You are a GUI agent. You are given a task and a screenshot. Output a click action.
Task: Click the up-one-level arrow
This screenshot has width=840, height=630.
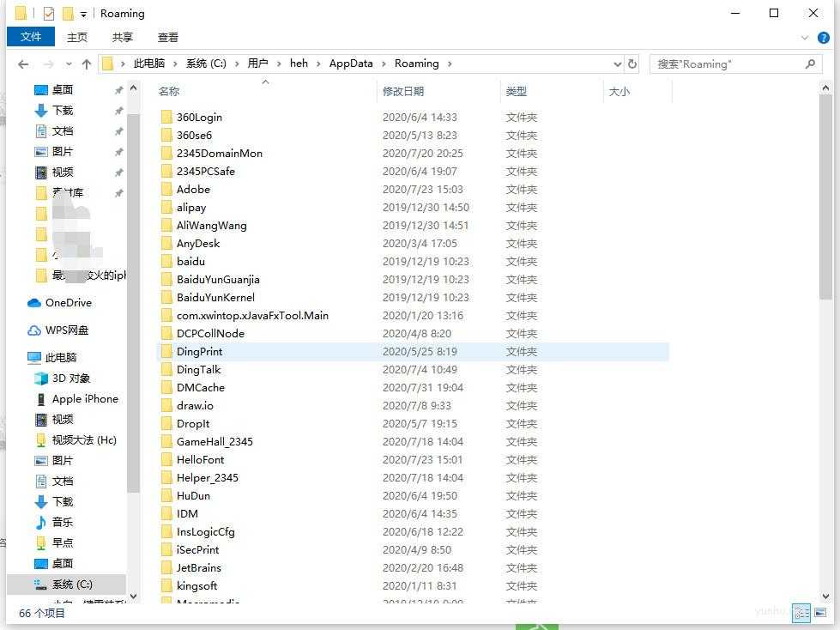86,63
